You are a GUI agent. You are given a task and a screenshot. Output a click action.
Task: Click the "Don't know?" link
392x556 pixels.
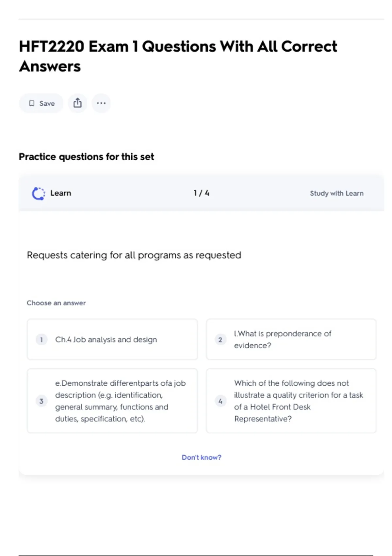(x=201, y=457)
